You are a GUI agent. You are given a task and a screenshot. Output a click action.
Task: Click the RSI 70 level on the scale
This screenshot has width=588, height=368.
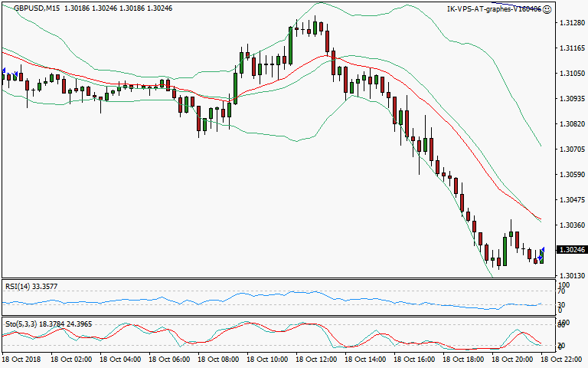point(560,292)
